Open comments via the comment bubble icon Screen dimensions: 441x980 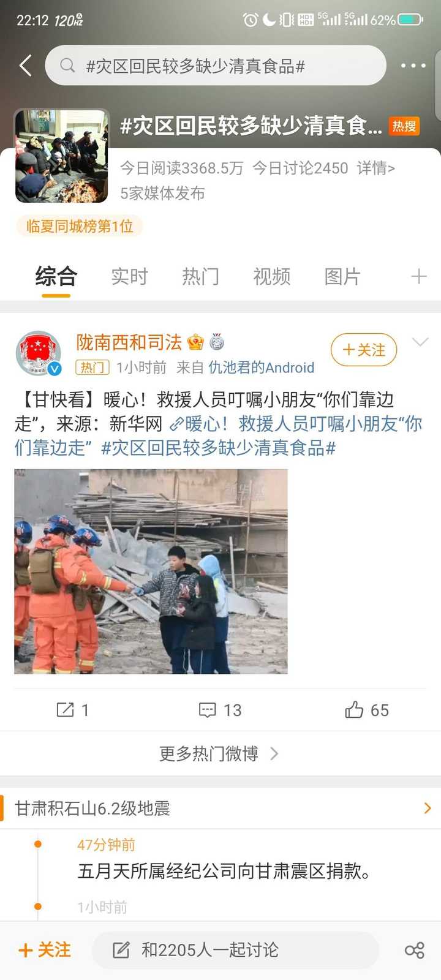(208, 710)
